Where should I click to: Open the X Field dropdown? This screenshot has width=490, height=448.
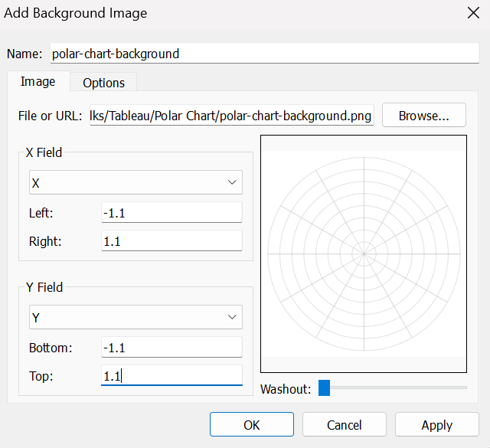pos(136,182)
